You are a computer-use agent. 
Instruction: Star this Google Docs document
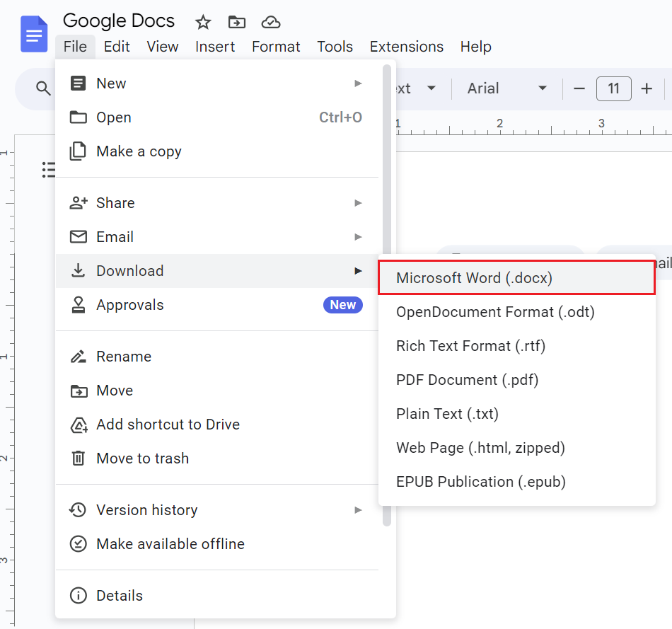coord(203,23)
